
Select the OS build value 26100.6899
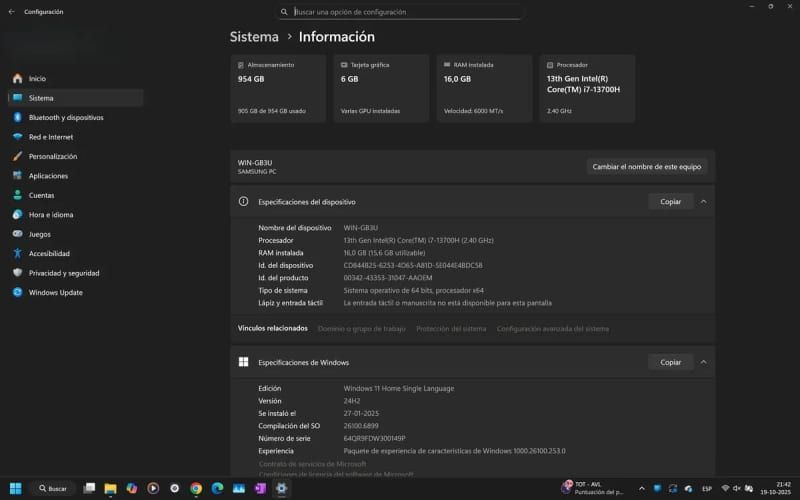(x=361, y=426)
